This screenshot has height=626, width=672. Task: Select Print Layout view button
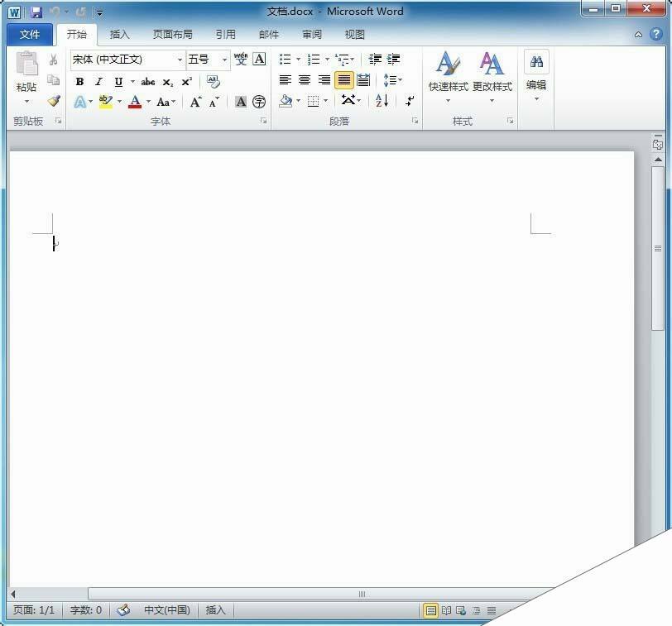tap(430, 610)
